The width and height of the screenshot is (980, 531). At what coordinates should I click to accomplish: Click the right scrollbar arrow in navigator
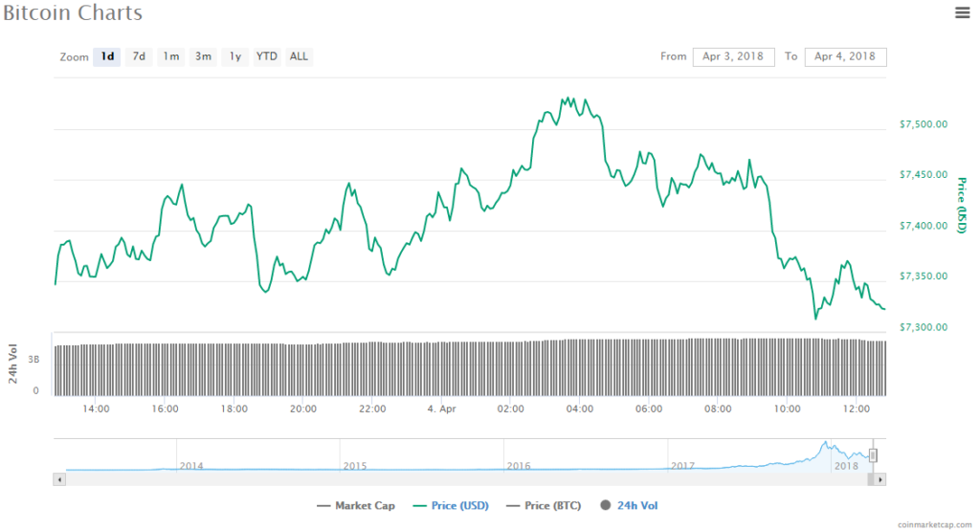click(x=880, y=478)
